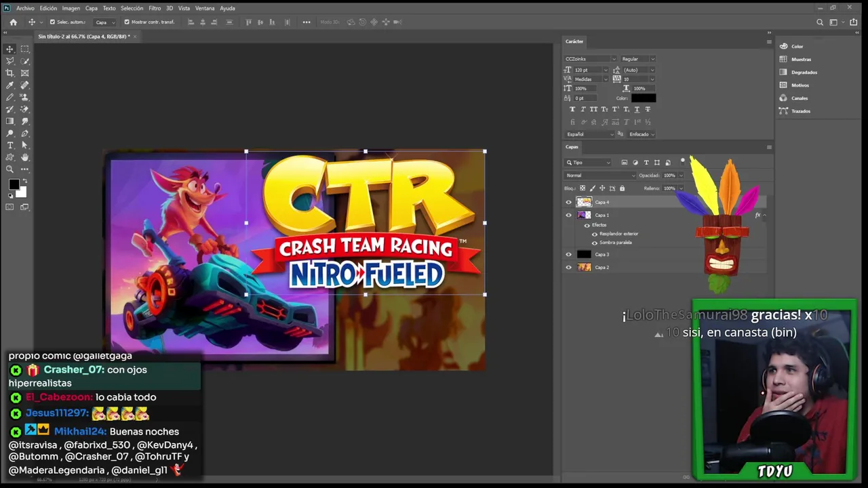Image resolution: width=868 pixels, height=488 pixels.
Task: Open the Español language dropdown
Action: tap(590, 134)
